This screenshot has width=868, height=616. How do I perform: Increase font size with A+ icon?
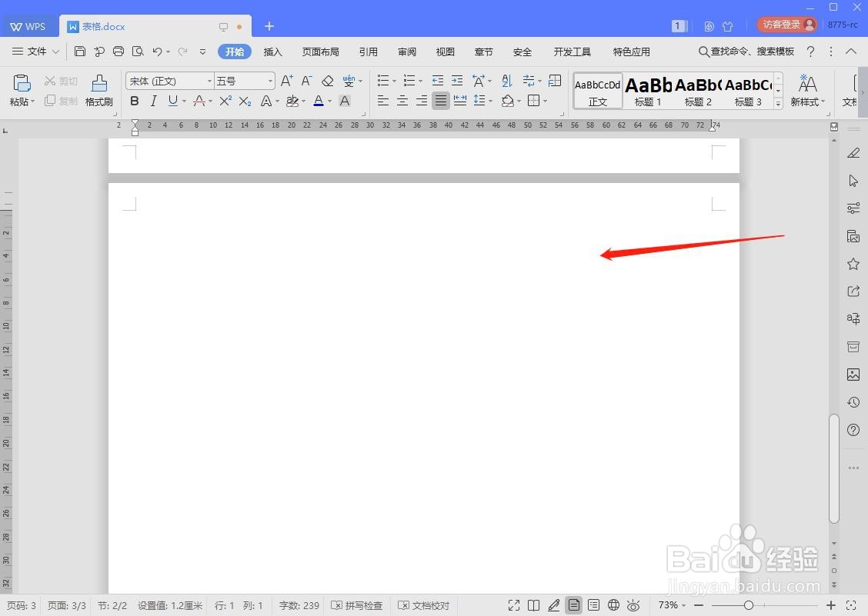point(286,81)
